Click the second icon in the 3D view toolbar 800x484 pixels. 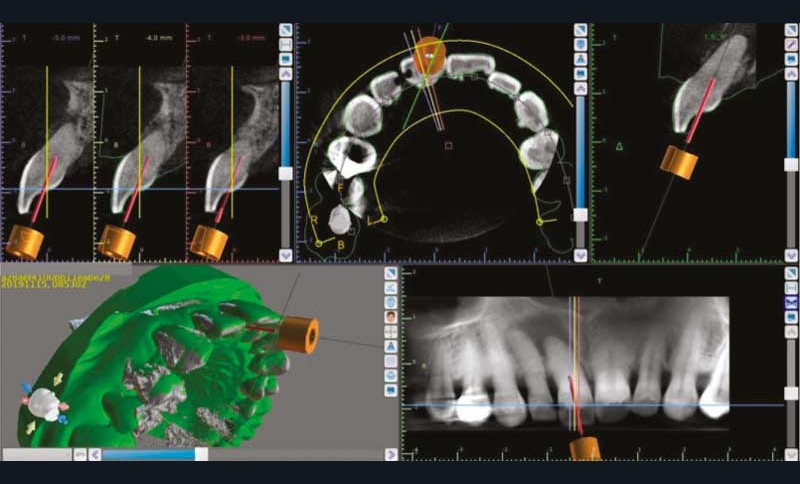pyautogui.click(x=391, y=287)
